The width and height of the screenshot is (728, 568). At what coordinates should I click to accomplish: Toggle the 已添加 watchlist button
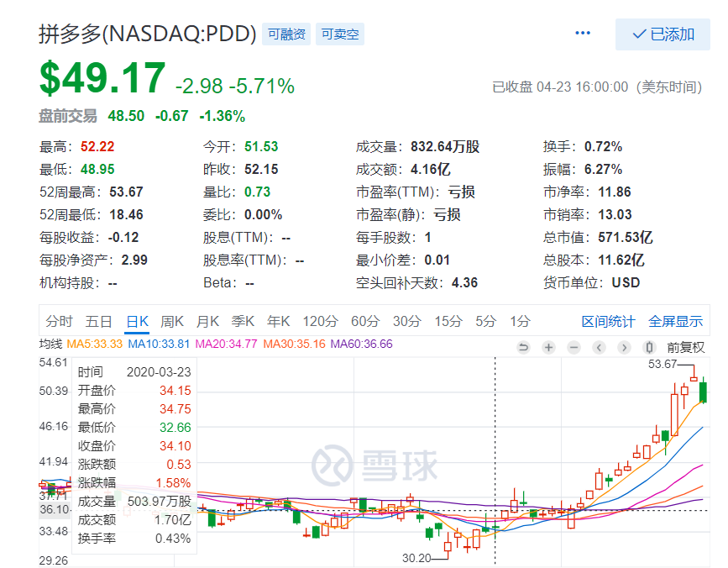tap(663, 34)
